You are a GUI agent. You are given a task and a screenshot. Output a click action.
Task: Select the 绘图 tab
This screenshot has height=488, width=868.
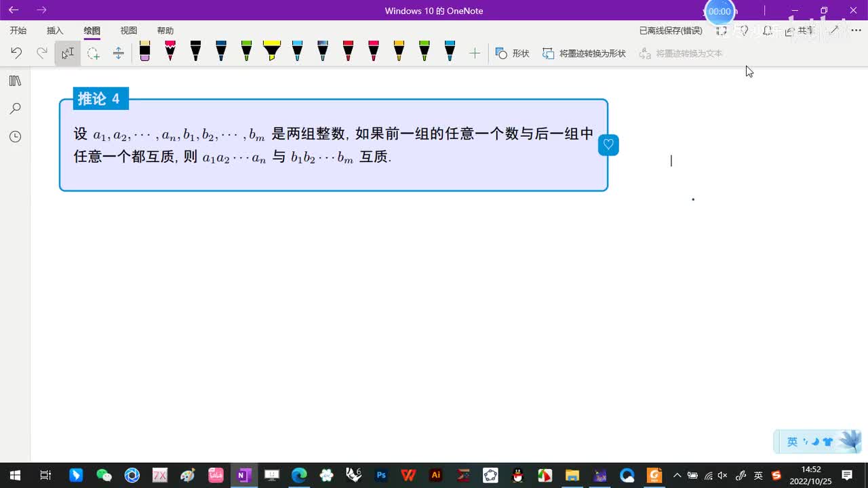92,30
